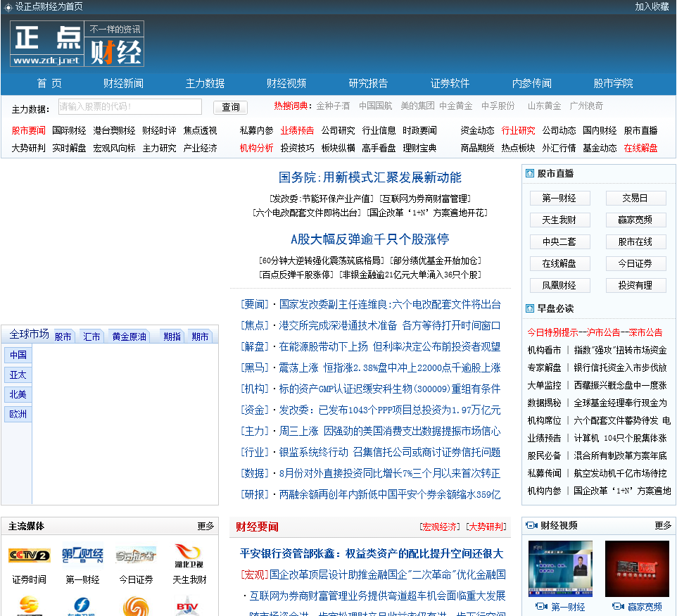Click the 设正点财经为首页 target icon
The image size is (677, 616).
click(x=8, y=7)
